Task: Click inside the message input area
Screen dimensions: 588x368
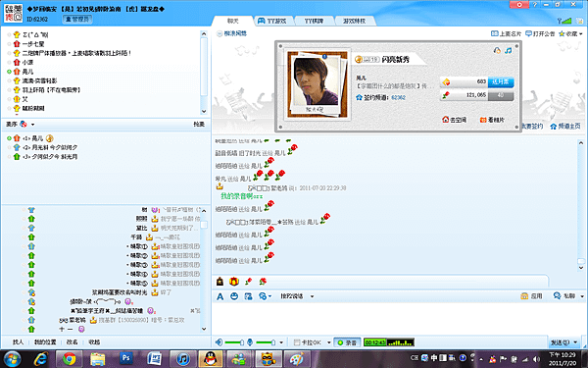Action: tap(398, 318)
